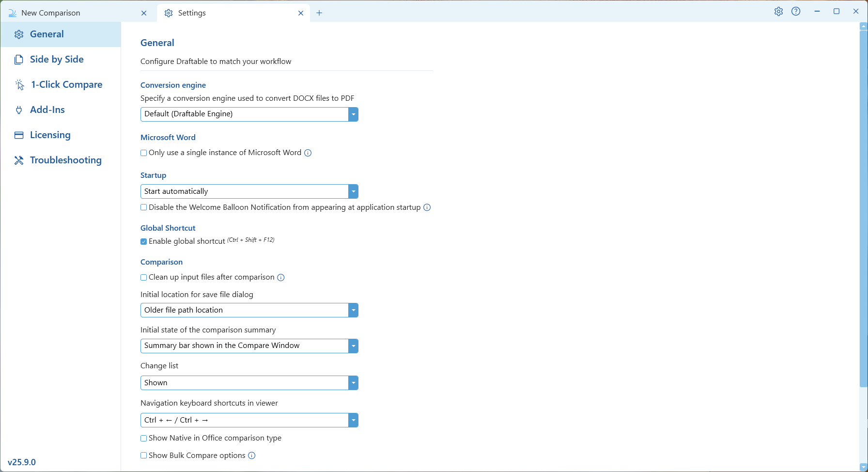Viewport: 868px width, 472px height.
Task: Close the New Comparison tab
Action: point(144,13)
